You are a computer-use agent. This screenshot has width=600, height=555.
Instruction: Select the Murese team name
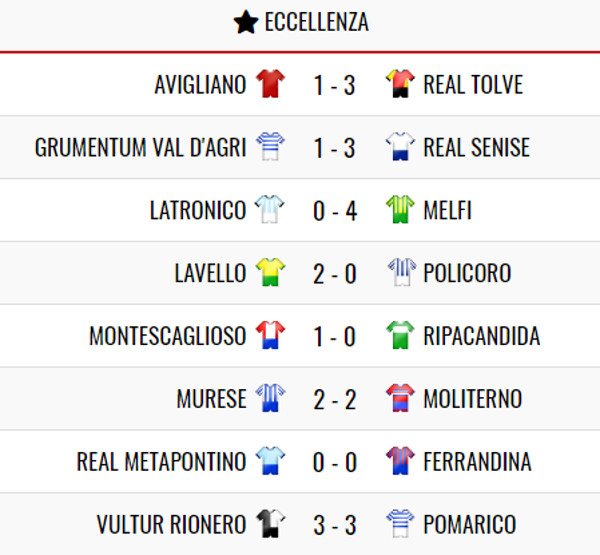[212, 398]
